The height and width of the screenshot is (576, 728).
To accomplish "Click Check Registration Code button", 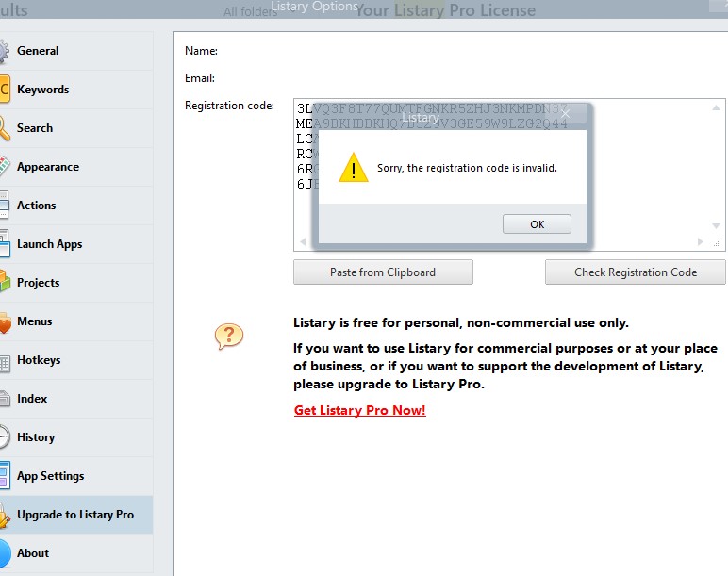I will (x=636, y=272).
